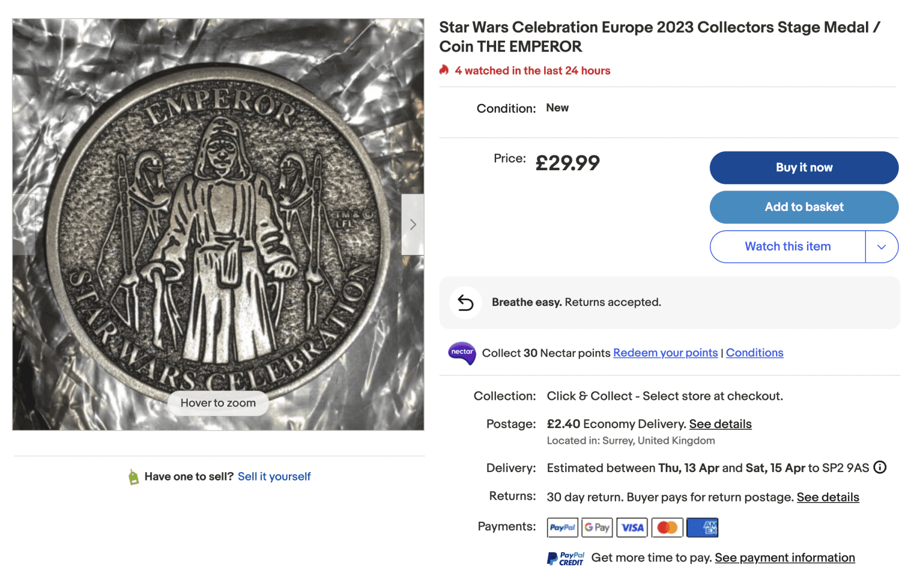Click the American Express payment icon

703,528
